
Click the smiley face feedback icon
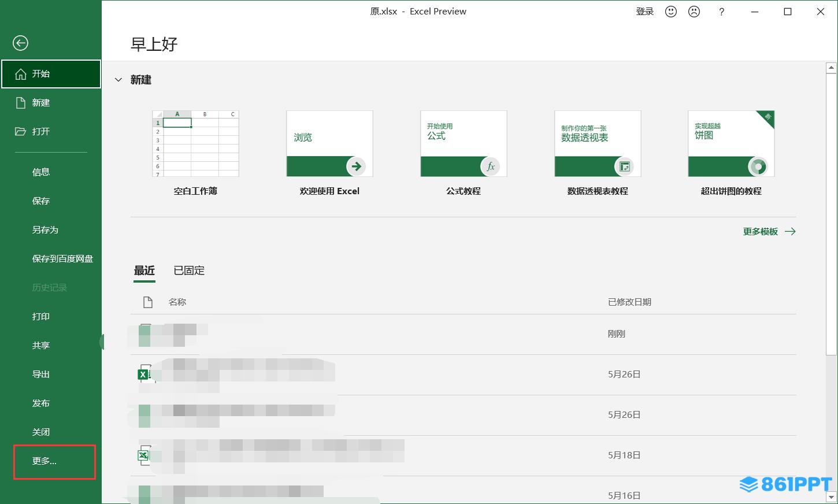click(x=671, y=12)
